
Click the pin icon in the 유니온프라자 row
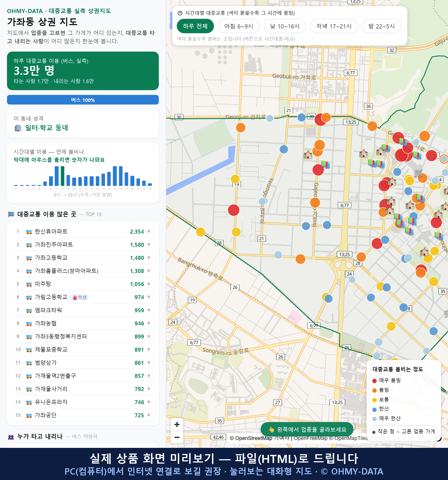click(149, 402)
